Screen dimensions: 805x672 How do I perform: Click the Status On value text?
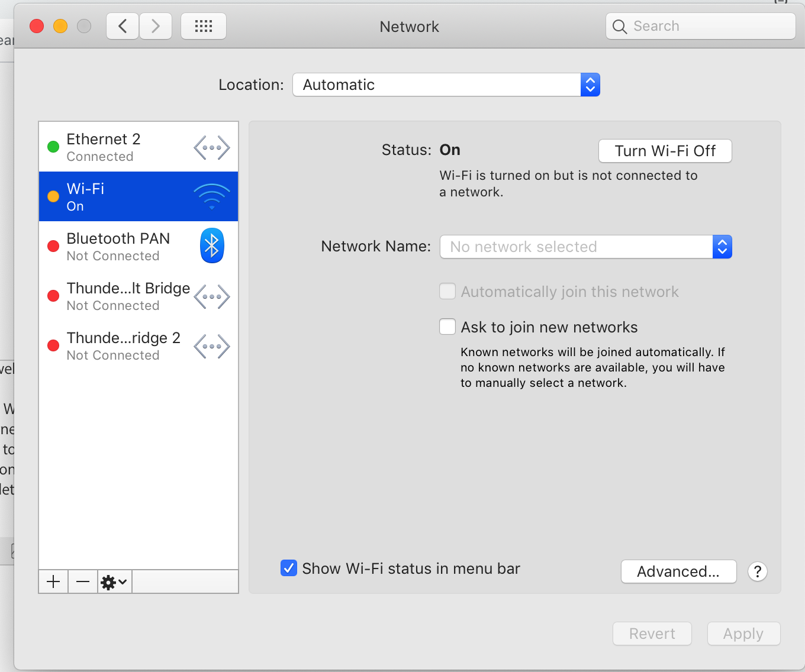(450, 150)
